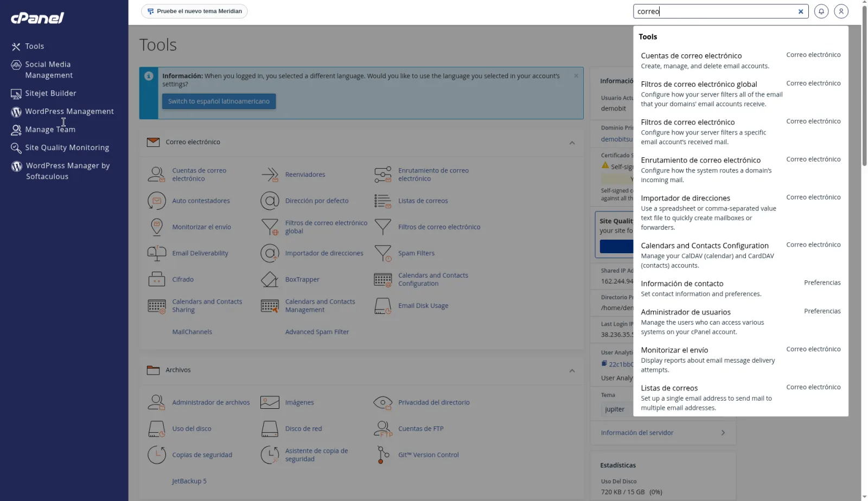The height and width of the screenshot is (501, 868).
Task: Click the cPanel logo
Action: (37, 18)
